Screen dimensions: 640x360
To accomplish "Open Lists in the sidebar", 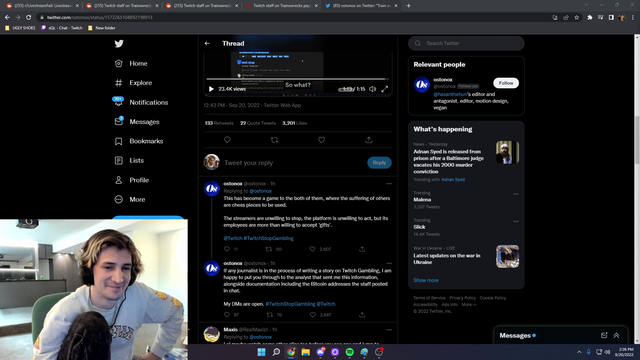I will [x=129, y=160].
